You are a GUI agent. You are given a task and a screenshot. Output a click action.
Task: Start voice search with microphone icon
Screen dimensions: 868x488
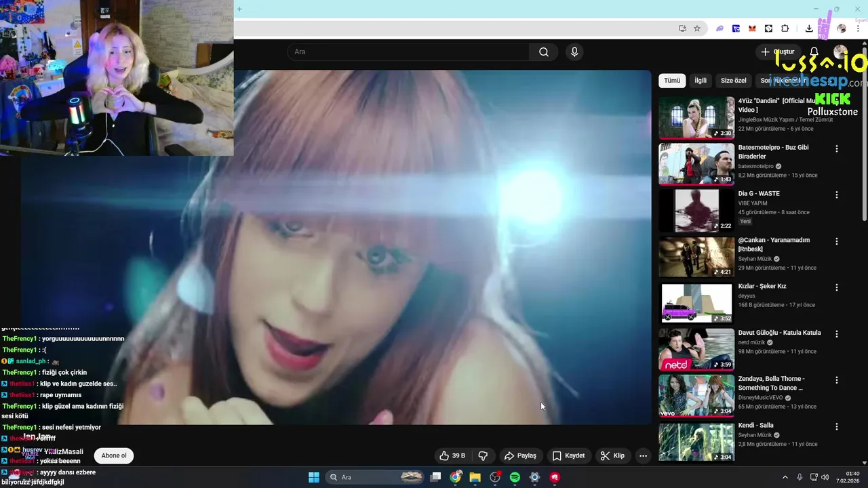pyautogui.click(x=574, y=52)
